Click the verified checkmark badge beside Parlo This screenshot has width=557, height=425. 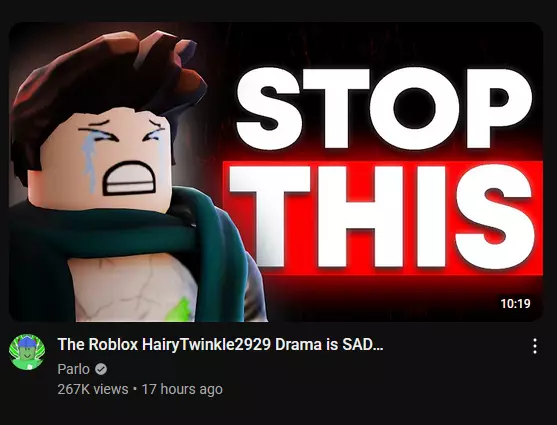101,369
